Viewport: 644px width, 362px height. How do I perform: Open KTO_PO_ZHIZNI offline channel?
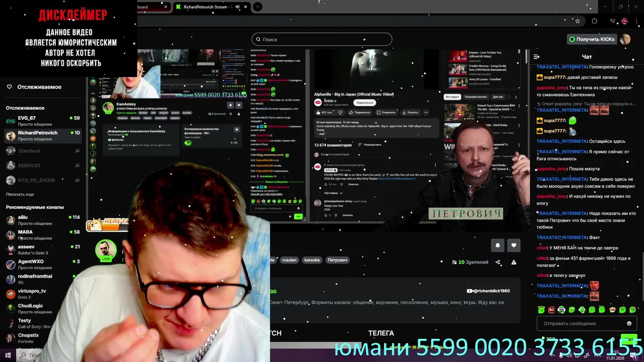(43, 180)
